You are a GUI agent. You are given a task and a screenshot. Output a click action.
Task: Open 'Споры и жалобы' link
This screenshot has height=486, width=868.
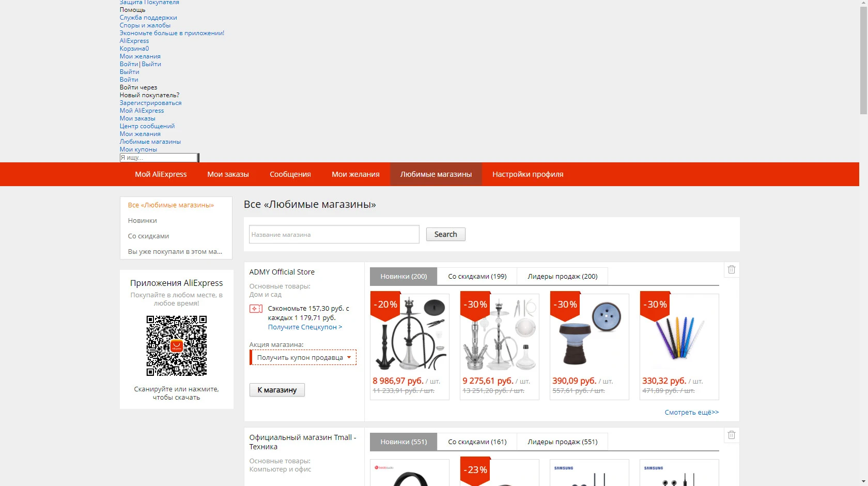[x=145, y=25]
